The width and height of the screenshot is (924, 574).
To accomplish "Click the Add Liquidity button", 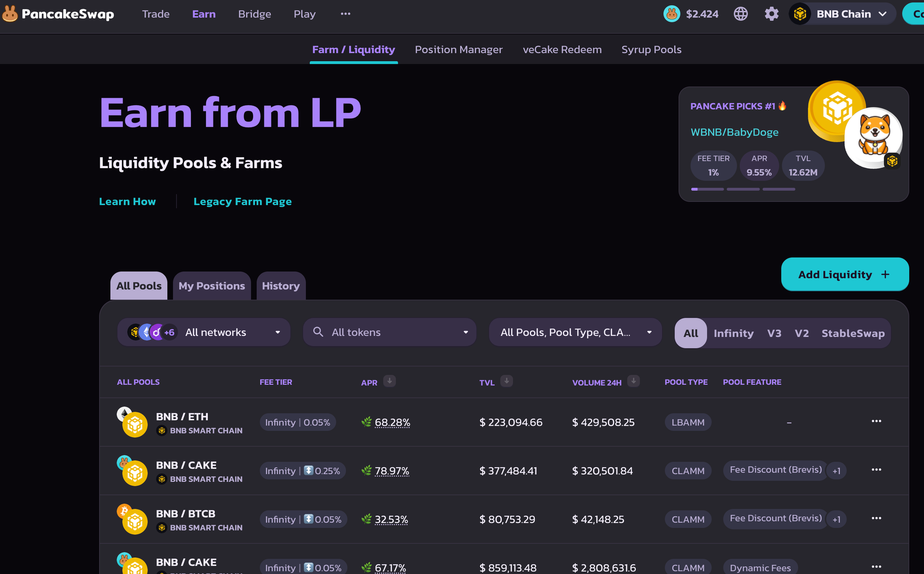I will coord(845,274).
